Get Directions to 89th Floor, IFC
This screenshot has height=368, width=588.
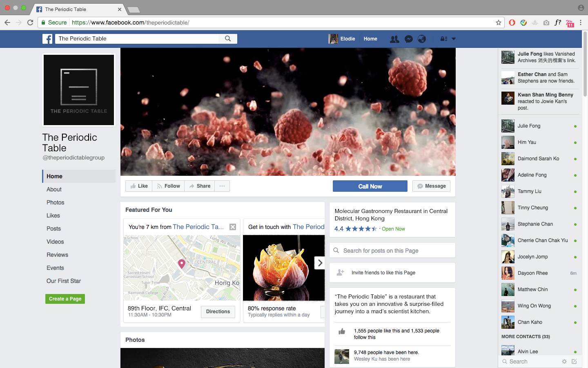(218, 312)
